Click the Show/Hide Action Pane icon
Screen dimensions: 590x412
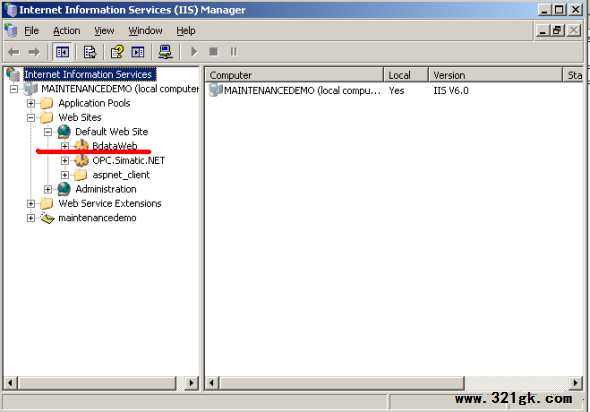138,52
